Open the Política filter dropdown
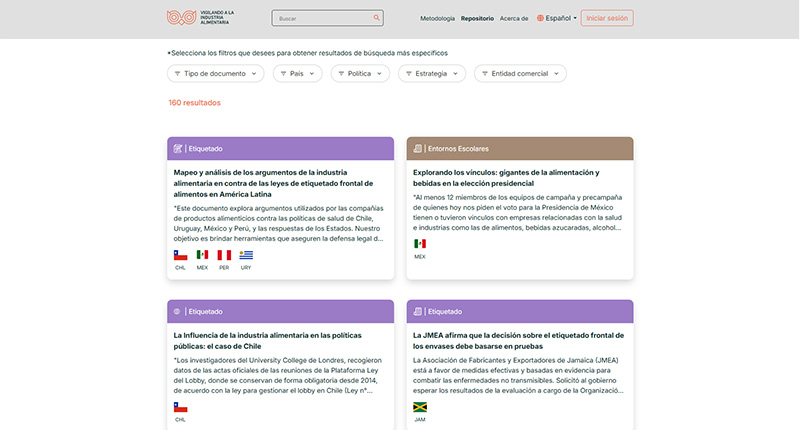800x430 pixels. 364,74
